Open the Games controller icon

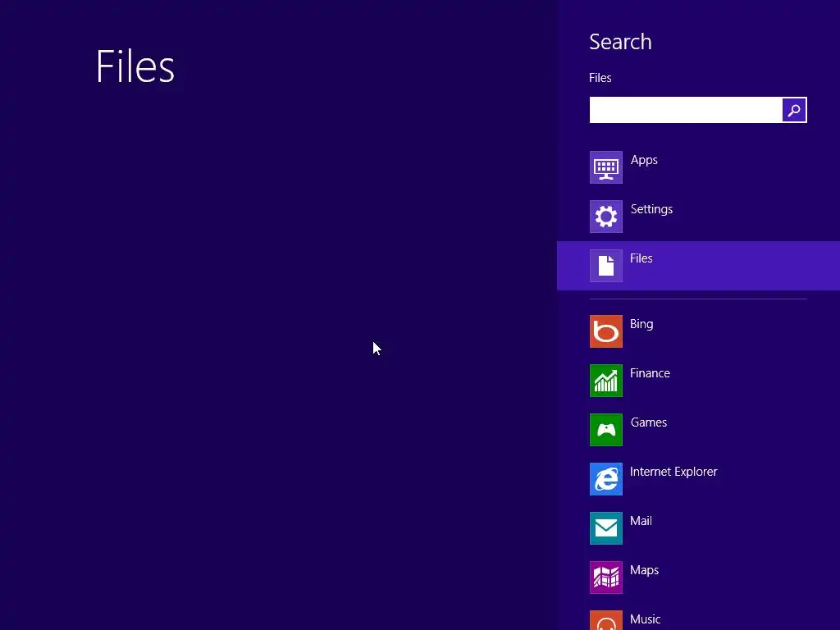click(606, 430)
